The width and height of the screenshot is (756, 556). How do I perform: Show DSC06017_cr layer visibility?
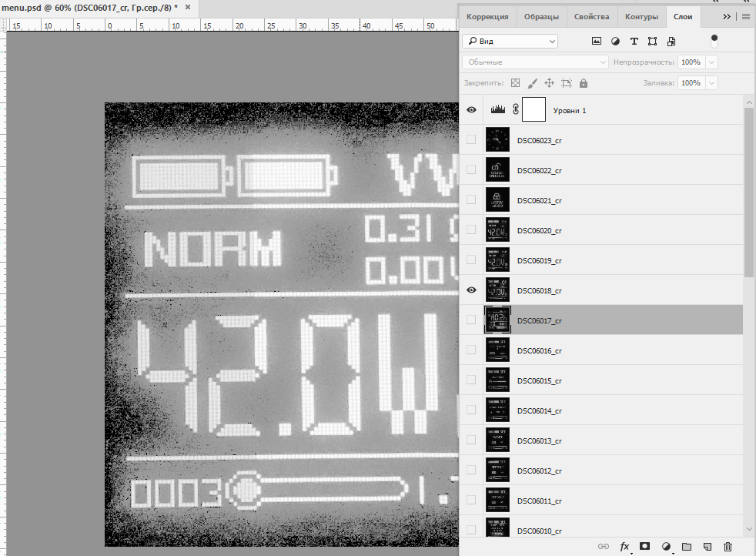(471, 320)
